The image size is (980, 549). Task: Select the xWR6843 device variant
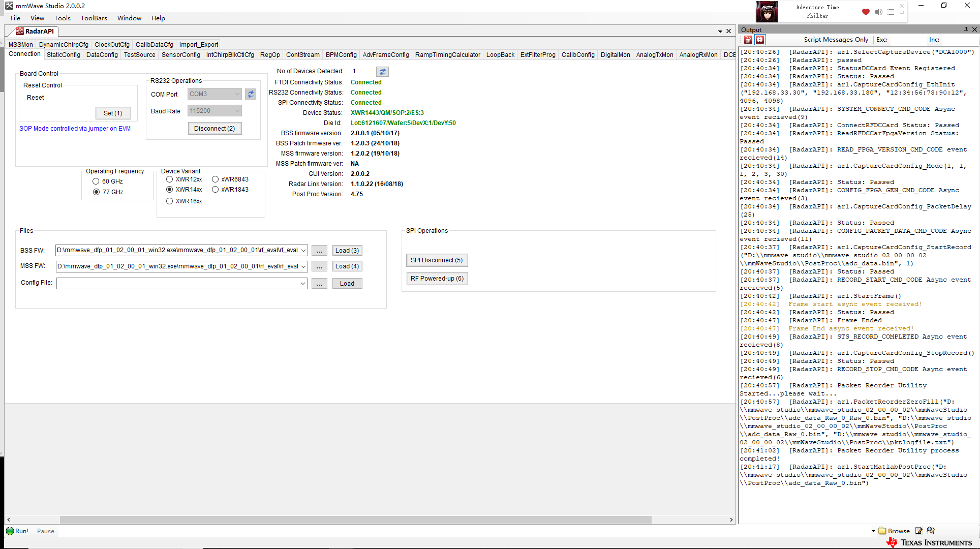(x=216, y=179)
